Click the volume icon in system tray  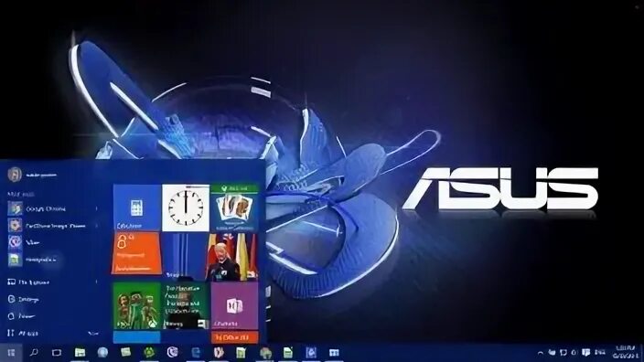click(574, 353)
